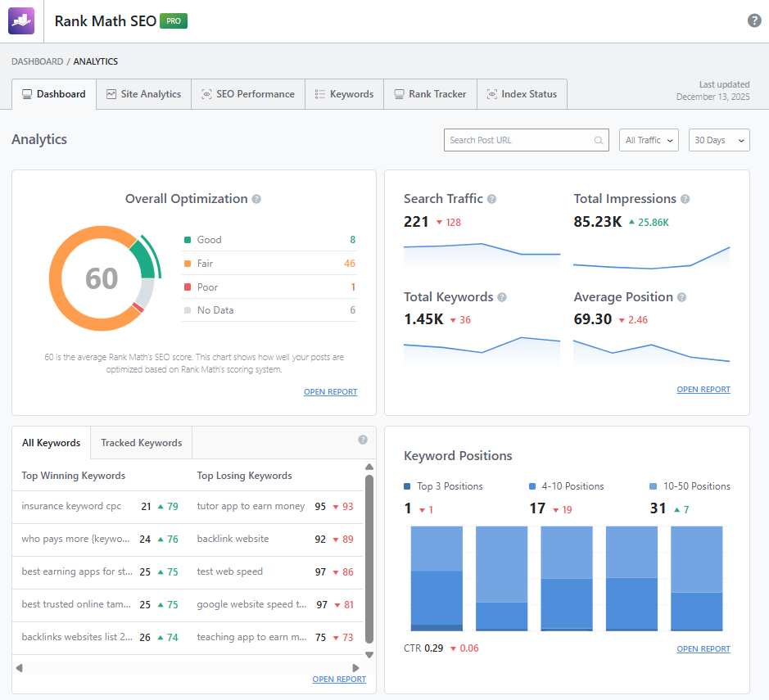Click into the Search Post URL field
The image size is (769, 700).
[x=527, y=140]
